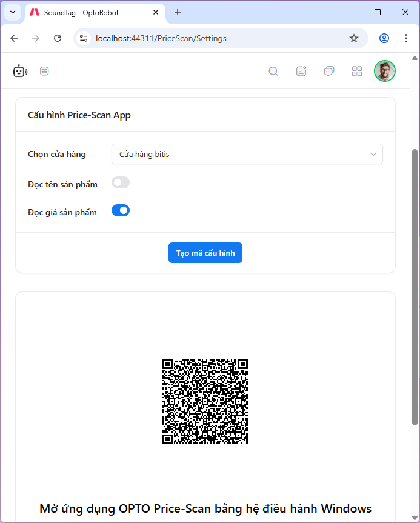Toggle the sidebar menu list icon

click(x=44, y=71)
